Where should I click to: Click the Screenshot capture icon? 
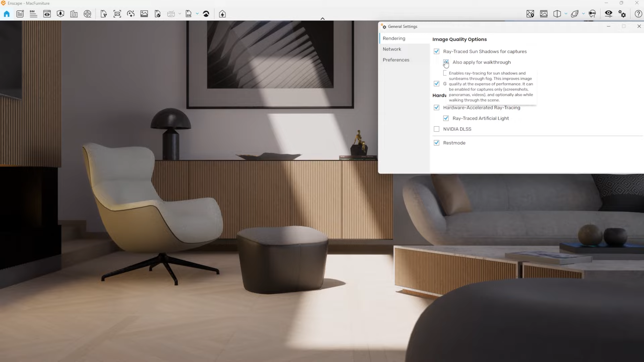click(x=117, y=14)
